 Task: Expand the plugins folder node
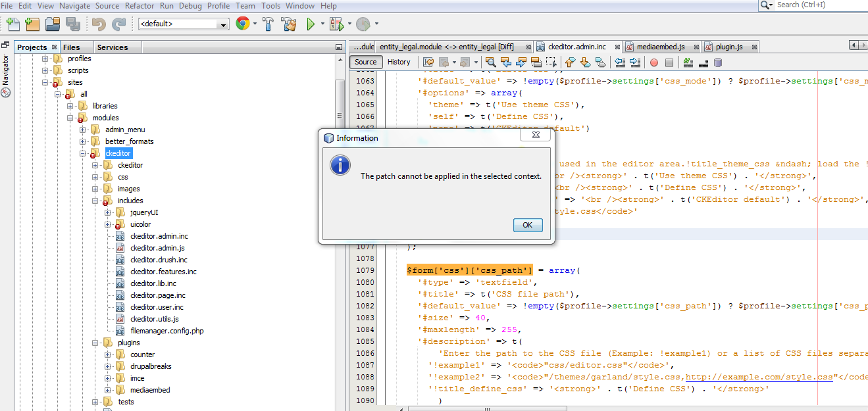pyautogui.click(x=96, y=342)
